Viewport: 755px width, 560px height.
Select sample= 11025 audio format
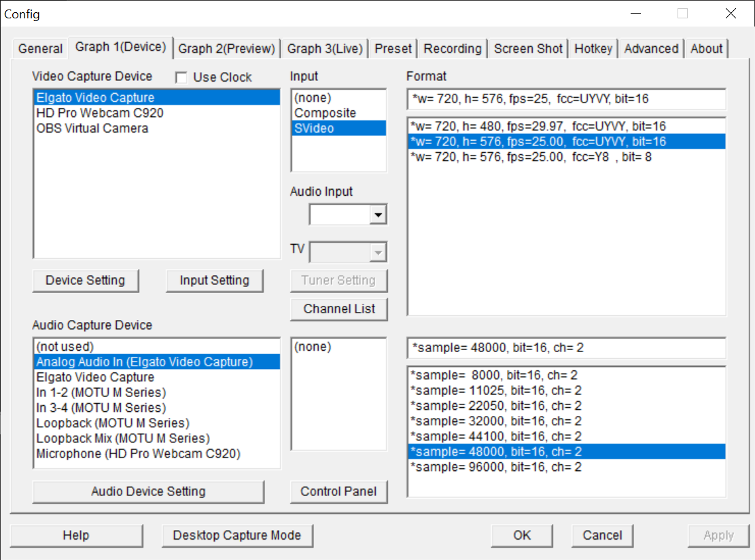pos(567,391)
